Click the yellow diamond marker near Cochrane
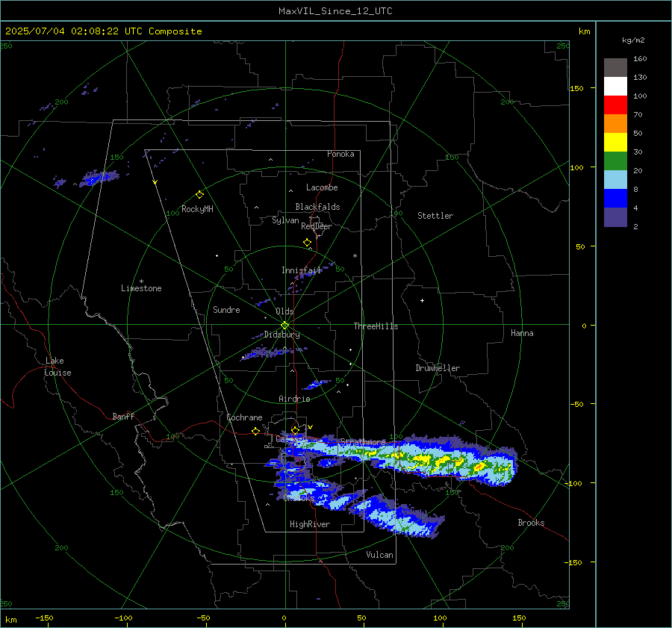The width and height of the screenshot is (672, 628). 255,431
